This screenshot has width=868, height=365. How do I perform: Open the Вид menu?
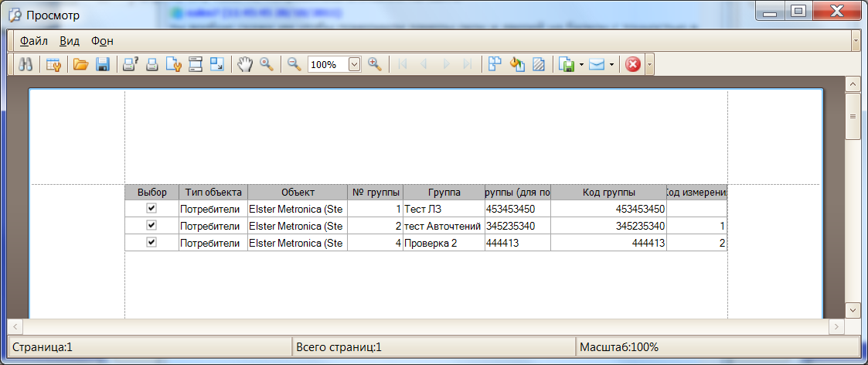pyautogui.click(x=70, y=41)
